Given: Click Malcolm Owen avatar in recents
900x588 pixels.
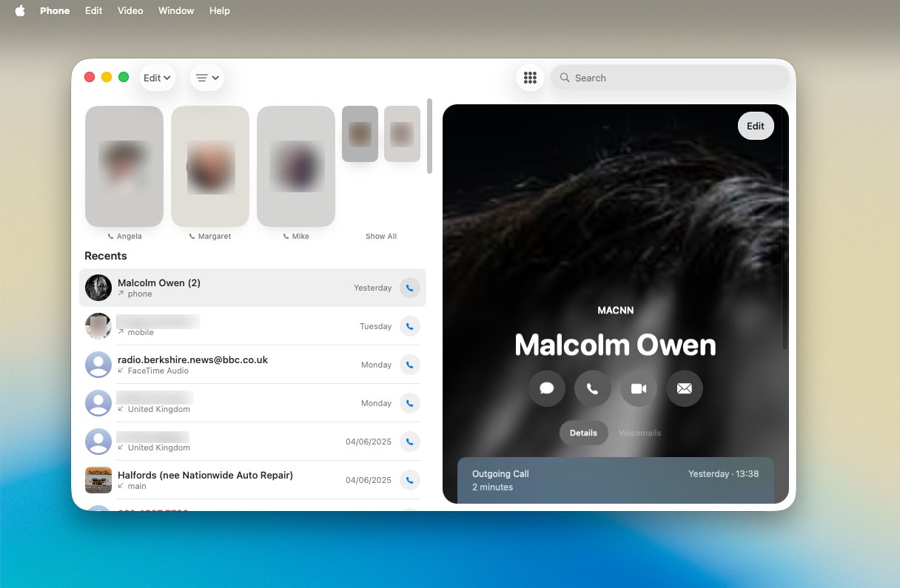Looking at the screenshot, I should 98,288.
